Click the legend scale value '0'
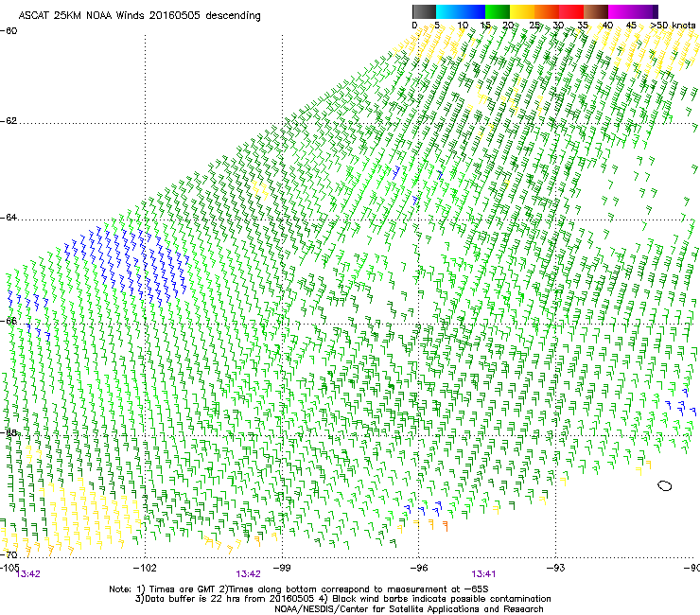This screenshot has height=615, width=700. point(414,26)
